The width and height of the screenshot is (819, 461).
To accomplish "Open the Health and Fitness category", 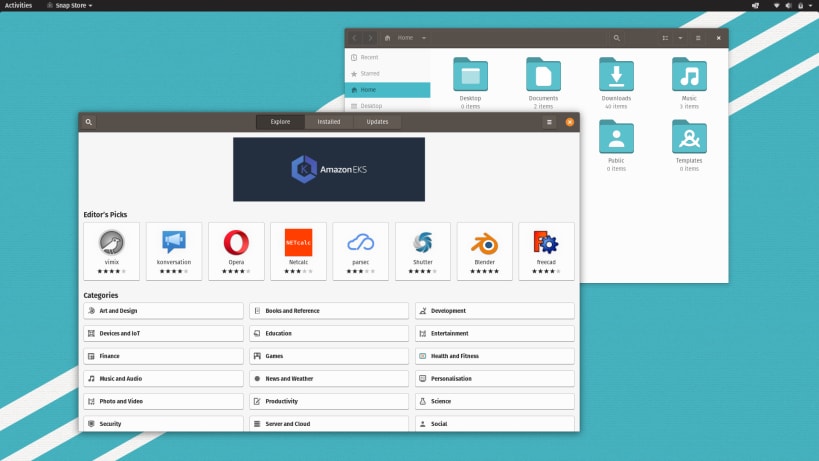I will click(495, 356).
